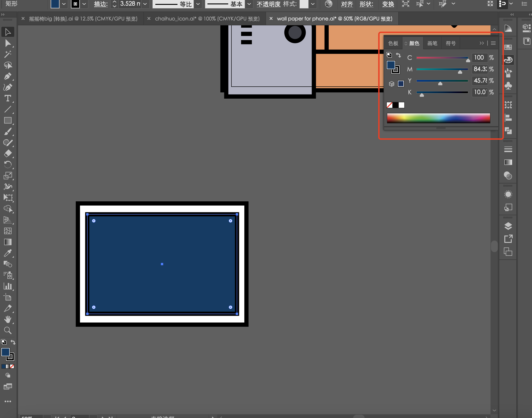Select the Eraser tool
This screenshot has height=418, width=532.
(8, 153)
